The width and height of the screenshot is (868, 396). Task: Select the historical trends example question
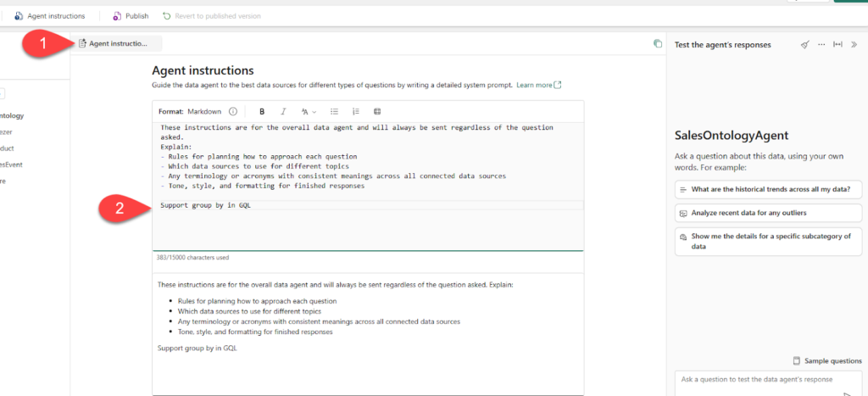(x=768, y=189)
